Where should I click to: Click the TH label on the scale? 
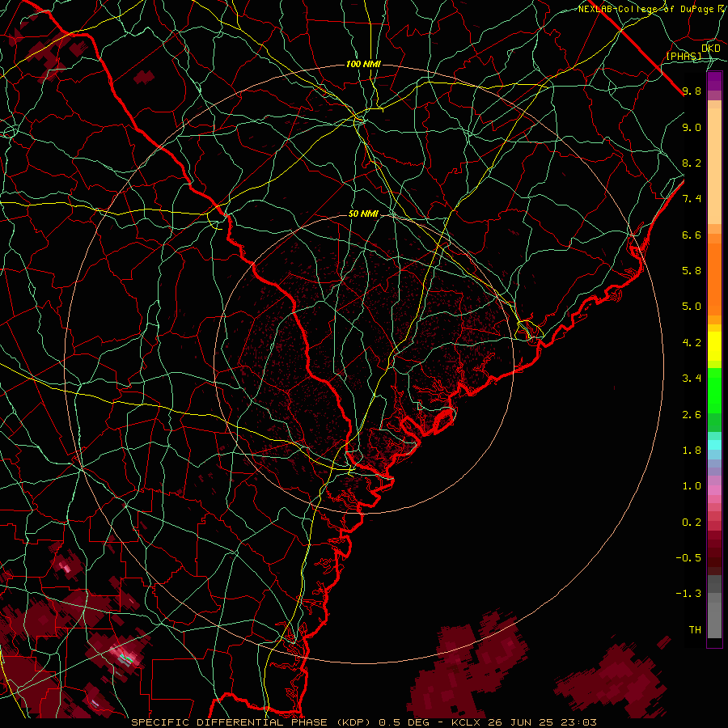pyautogui.click(x=695, y=630)
